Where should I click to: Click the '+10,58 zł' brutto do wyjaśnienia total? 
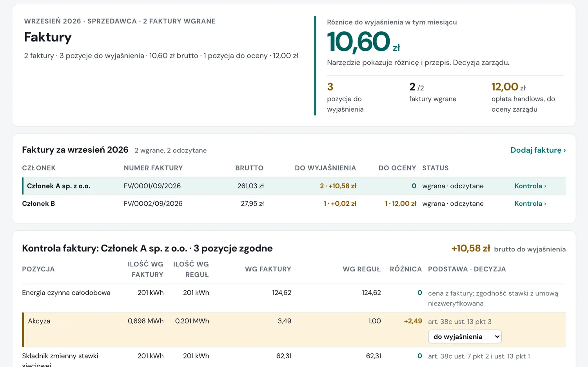tap(471, 248)
